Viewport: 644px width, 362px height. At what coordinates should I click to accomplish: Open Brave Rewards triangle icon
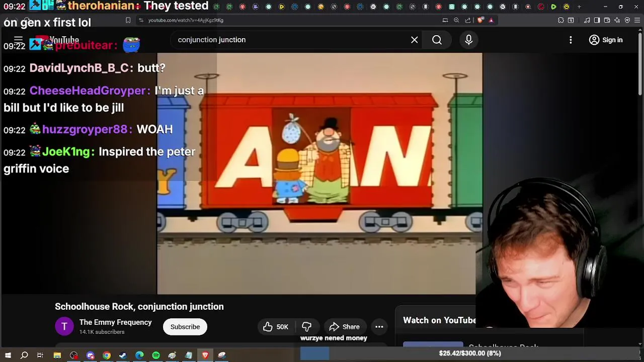pyautogui.click(x=491, y=20)
